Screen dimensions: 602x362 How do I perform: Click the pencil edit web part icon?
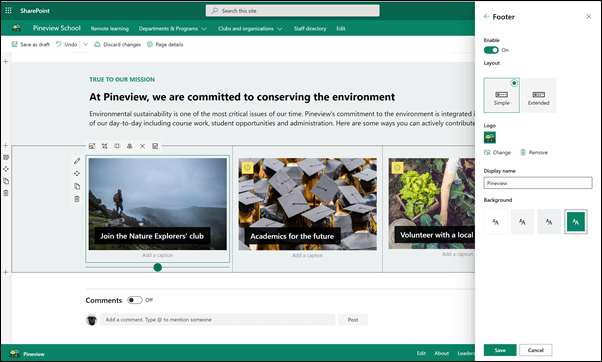click(x=77, y=161)
